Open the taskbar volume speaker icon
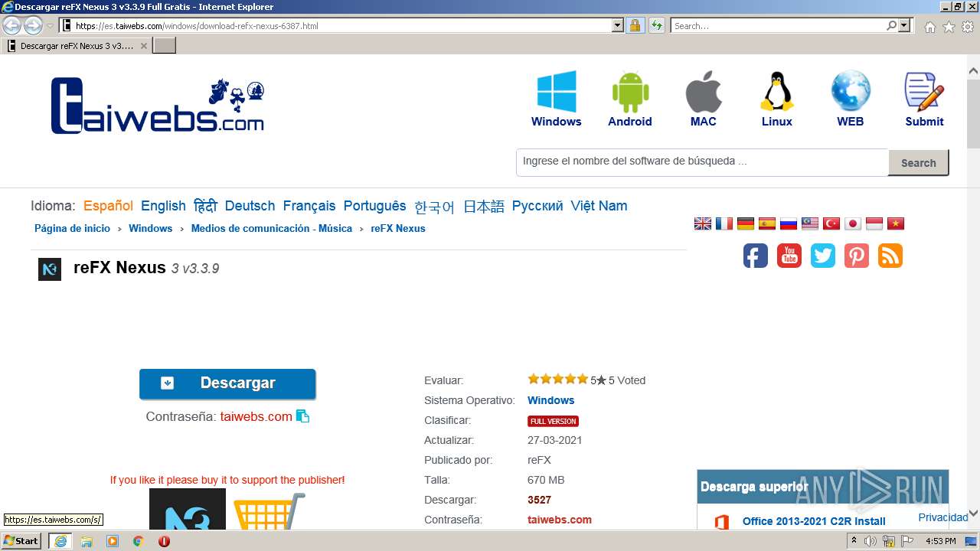The image size is (980, 551). [871, 541]
